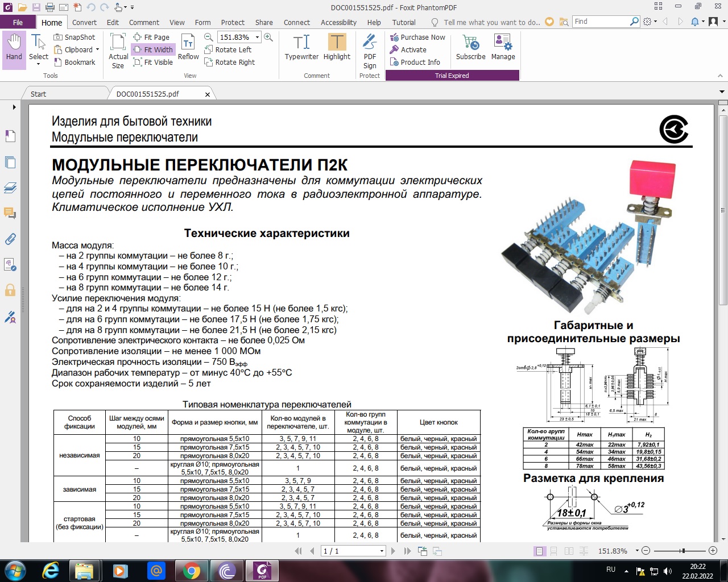Click the Rotate Left icon

coord(208,50)
